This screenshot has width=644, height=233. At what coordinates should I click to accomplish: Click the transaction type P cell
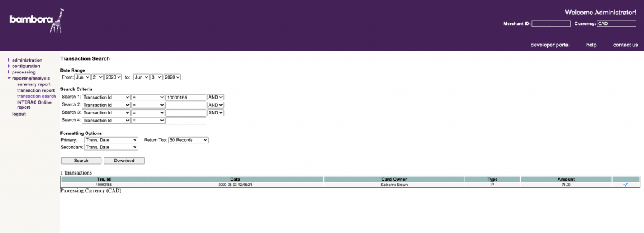(x=492, y=185)
